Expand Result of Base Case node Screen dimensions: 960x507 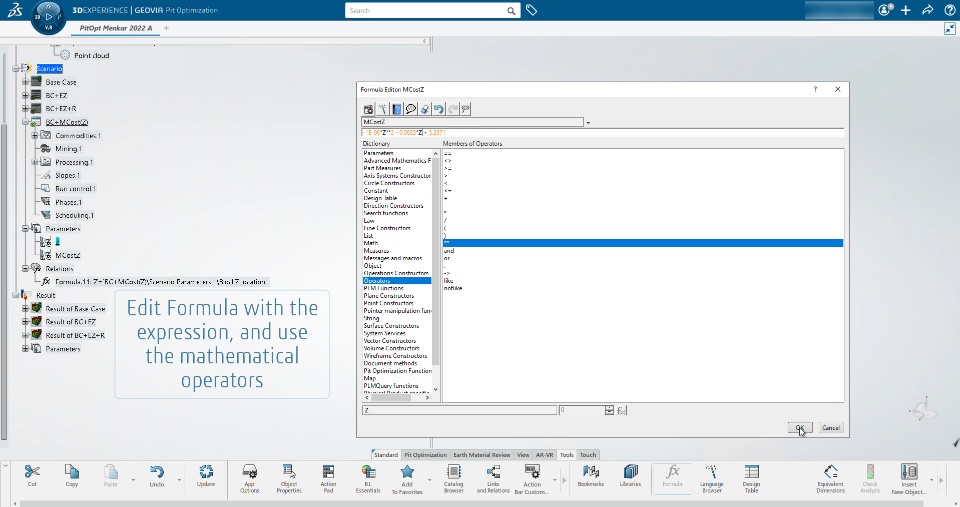26,308
